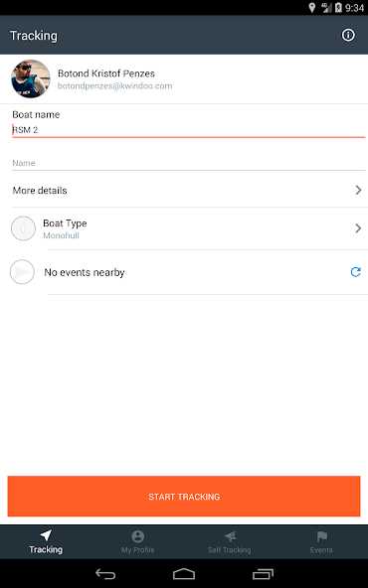This screenshot has width=368, height=588.
Task: Tap the Events flag icon
Action: 322,536
